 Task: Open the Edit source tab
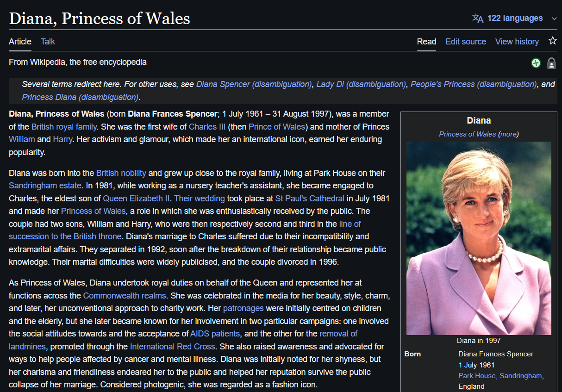(466, 42)
